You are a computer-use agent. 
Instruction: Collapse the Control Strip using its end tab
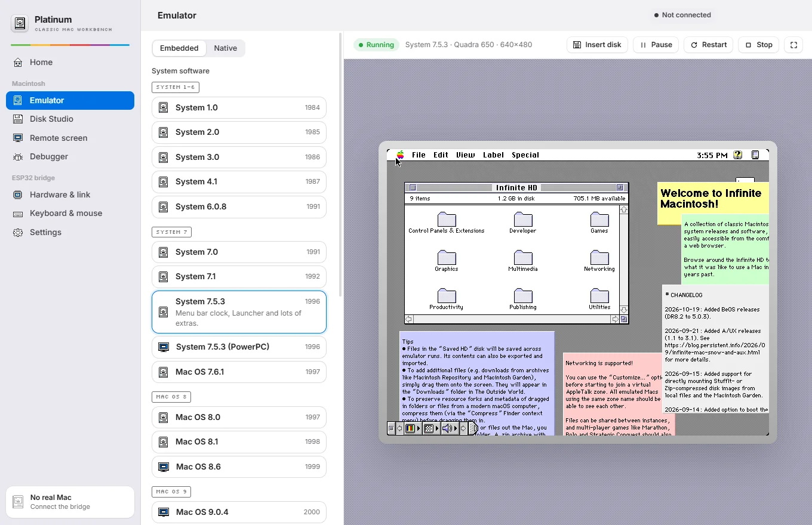click(x=473, y=428)
